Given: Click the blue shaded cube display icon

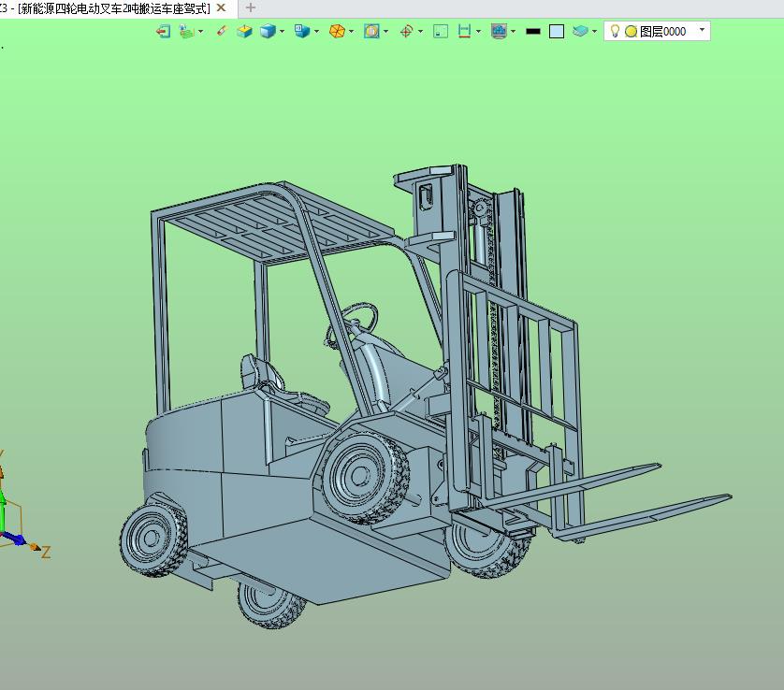Looking at the screenshot, I should [x=268, y=32].
